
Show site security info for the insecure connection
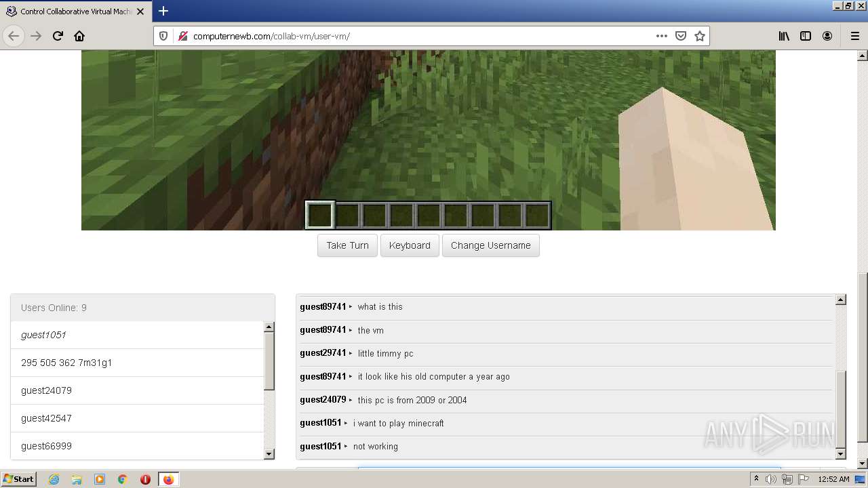coord(182,36)
